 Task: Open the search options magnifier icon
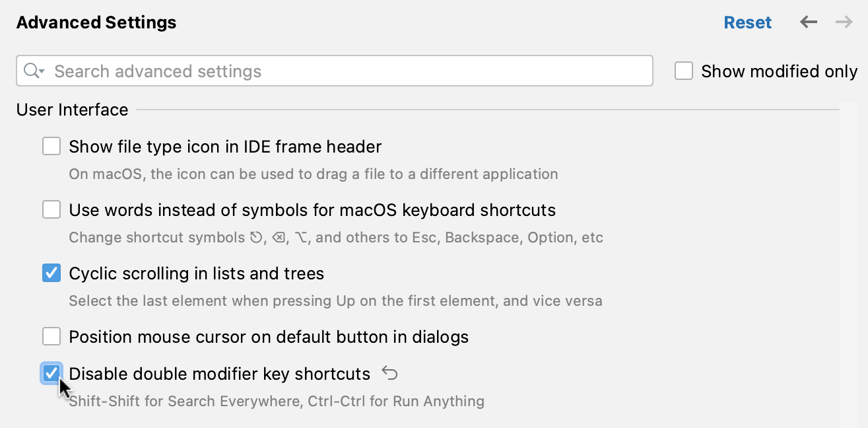pyautogui.click(x=30, y=71)
